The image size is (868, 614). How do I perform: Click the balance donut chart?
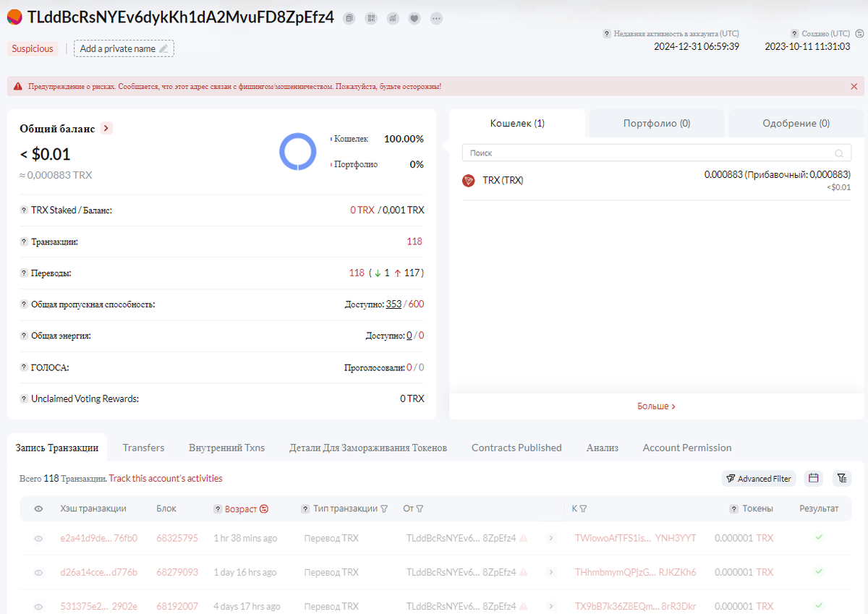(297, 152)
